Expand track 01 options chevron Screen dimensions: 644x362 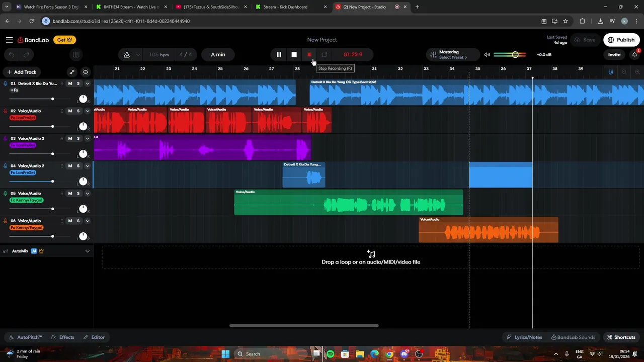[x=87, y=83]
